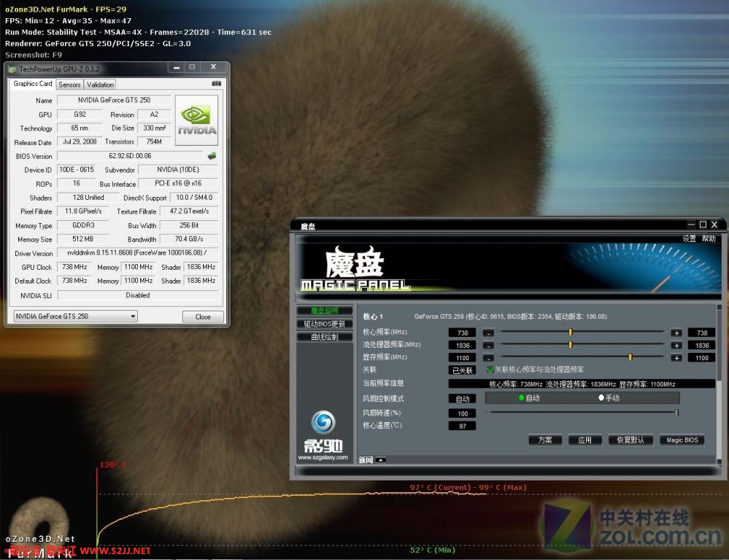Click the 风扇转速 slider handle
Image resolution: width=729 pixels, height=560 pixels.
pos(677,412)
